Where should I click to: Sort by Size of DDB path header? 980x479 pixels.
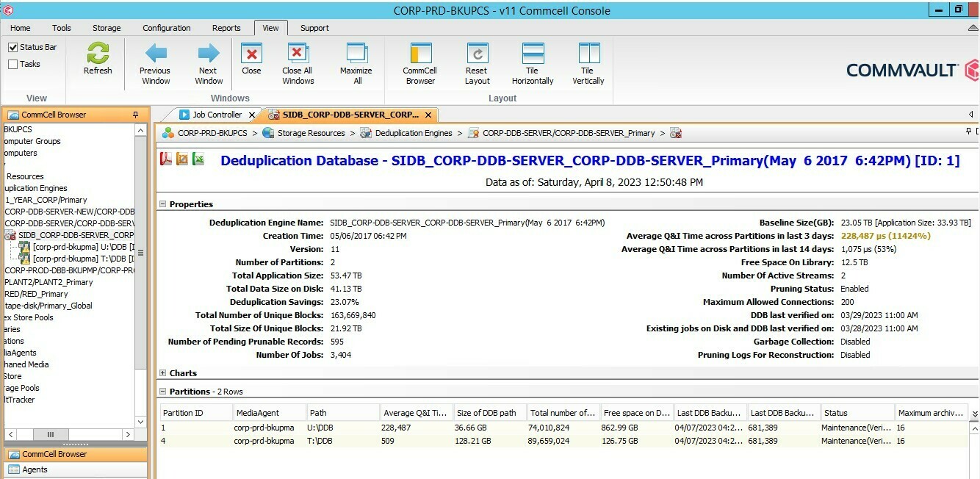pos(490,413)
